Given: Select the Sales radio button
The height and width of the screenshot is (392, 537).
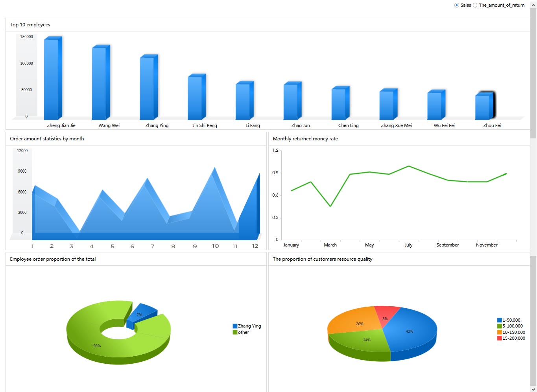Looking at the screenshot, I should [457, 5].
